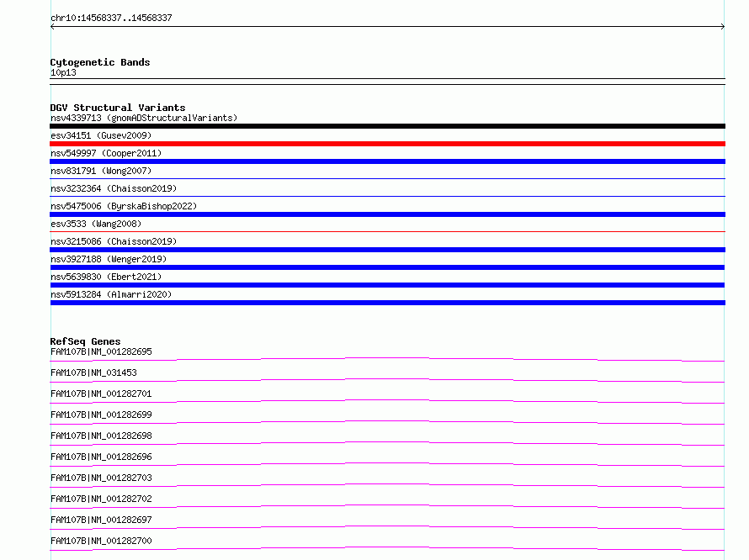Select transcript FAM107B|NM_001282703

101,478
